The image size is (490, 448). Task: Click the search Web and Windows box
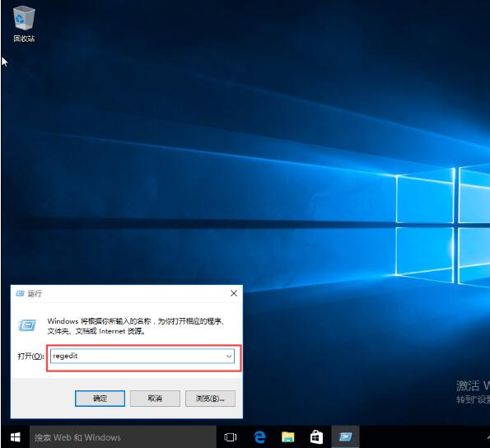123,437
